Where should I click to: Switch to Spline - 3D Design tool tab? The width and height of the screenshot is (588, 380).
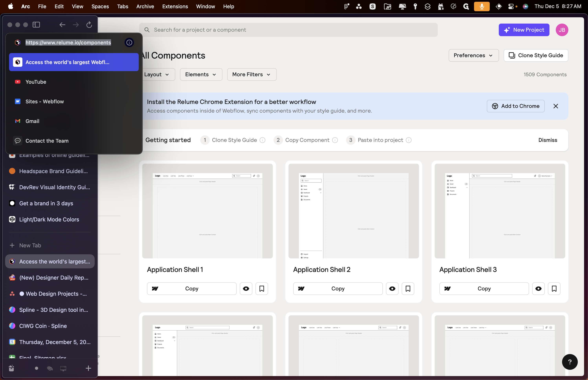pyautogui.click(x=50, y=310)
